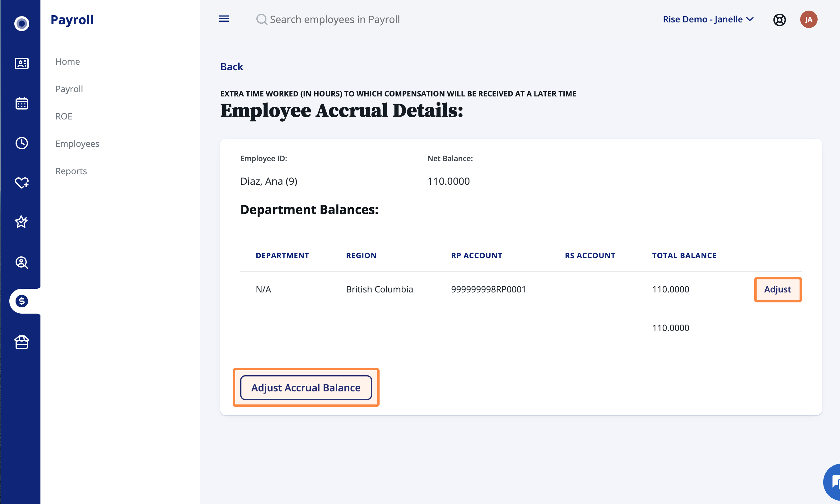Viewport: 840px width, 504px height.
Task: Click employee name Diaz, Ana (9)
Action: pyautogui.click(x=268, y=181)
